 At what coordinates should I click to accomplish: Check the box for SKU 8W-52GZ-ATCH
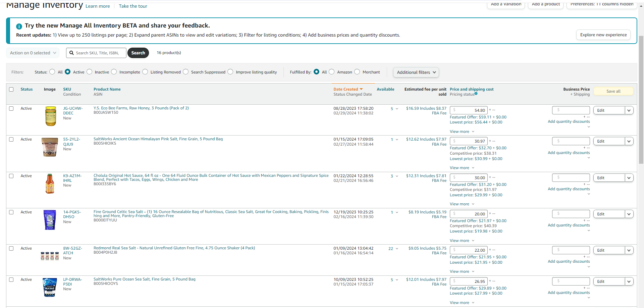11,248
